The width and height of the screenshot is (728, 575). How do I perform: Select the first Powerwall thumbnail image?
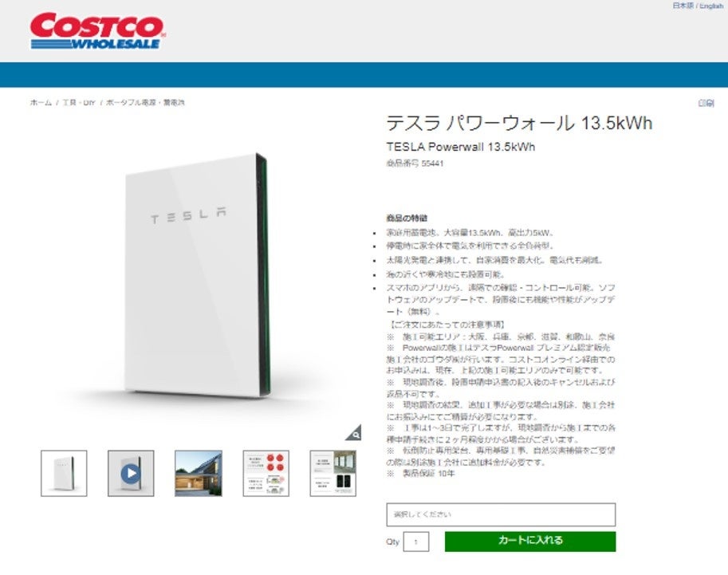[x=64, y=473]
